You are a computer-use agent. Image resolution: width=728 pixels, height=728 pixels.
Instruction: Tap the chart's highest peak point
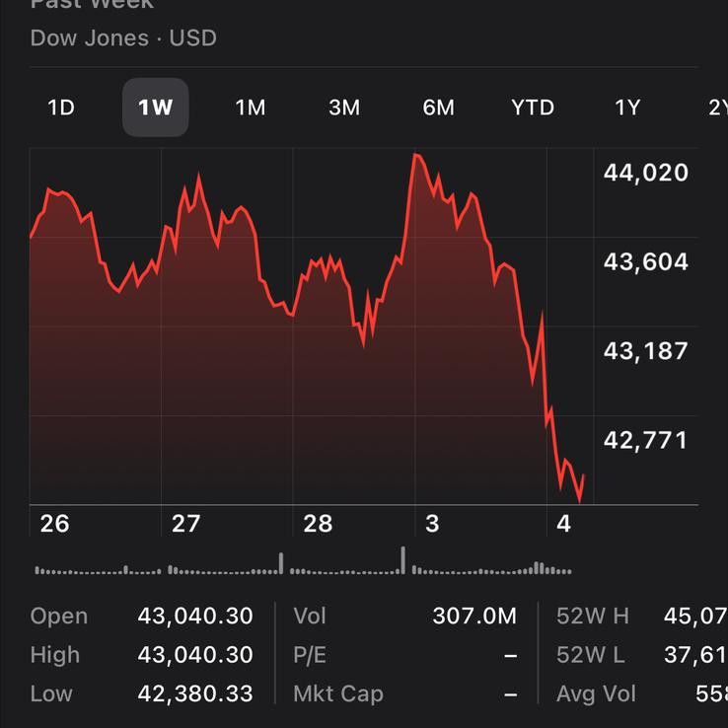pyautogui.click(x=416, y=155)
